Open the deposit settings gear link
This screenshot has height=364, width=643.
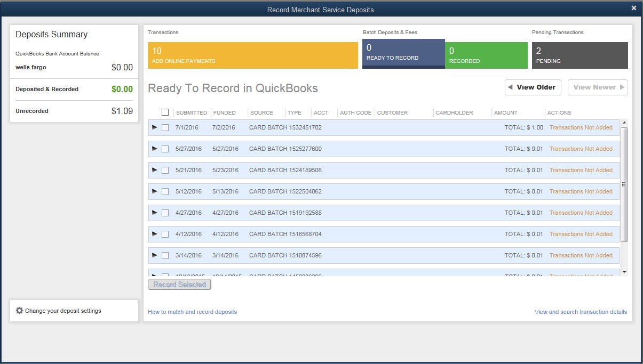(58, 311)
